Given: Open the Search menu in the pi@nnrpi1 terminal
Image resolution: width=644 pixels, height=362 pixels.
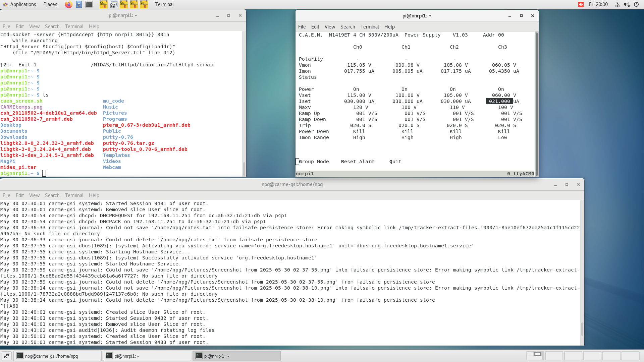Looking at the screenshot, I should pyautogui.click(x=347, y=26).
